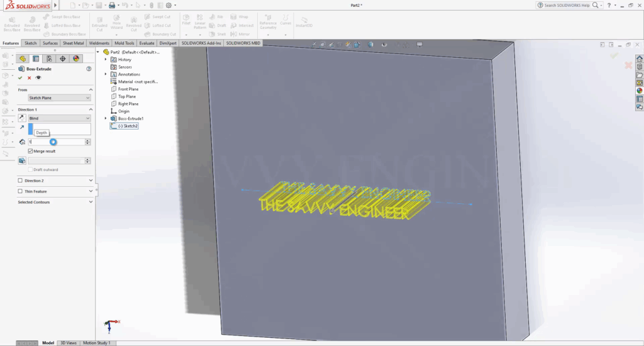The height and width of the screenshot is (346, 644).
Task: Click the Reverse Direction arrow button
Action: [22, 118]
